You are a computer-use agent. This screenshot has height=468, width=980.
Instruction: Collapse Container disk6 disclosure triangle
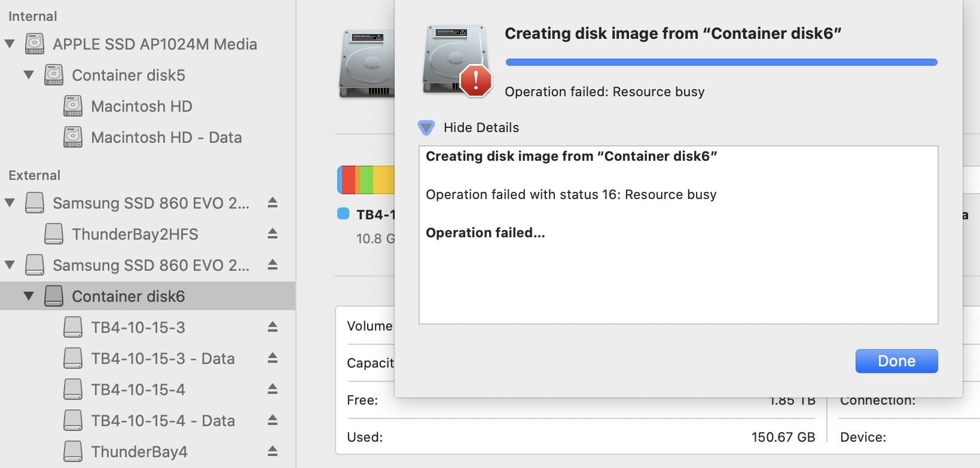(x=29, y=296)
